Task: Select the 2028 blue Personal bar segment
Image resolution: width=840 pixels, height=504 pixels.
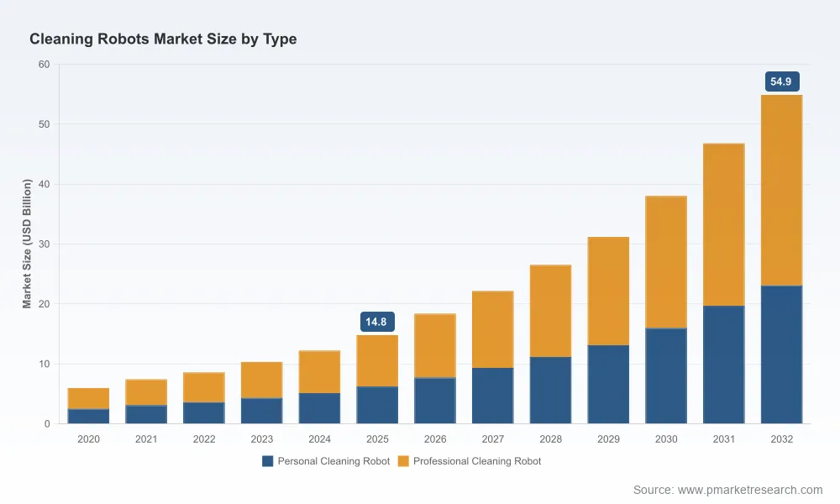Action: (x=550, y=390)
